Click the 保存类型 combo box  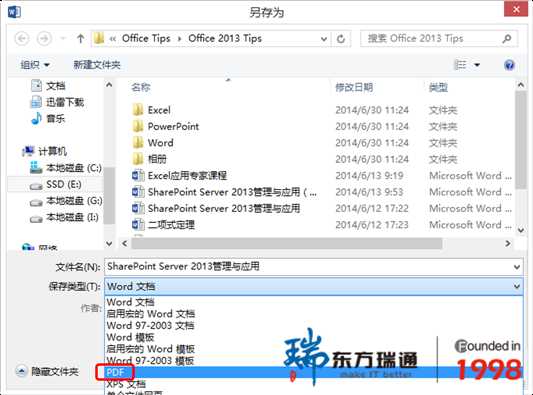pos(313,287)
